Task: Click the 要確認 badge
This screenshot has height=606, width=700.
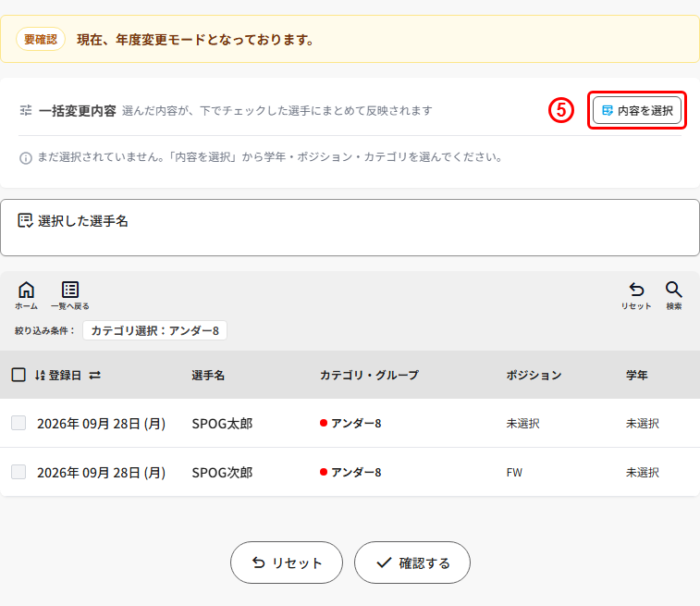Action: (x=41, y=39)
